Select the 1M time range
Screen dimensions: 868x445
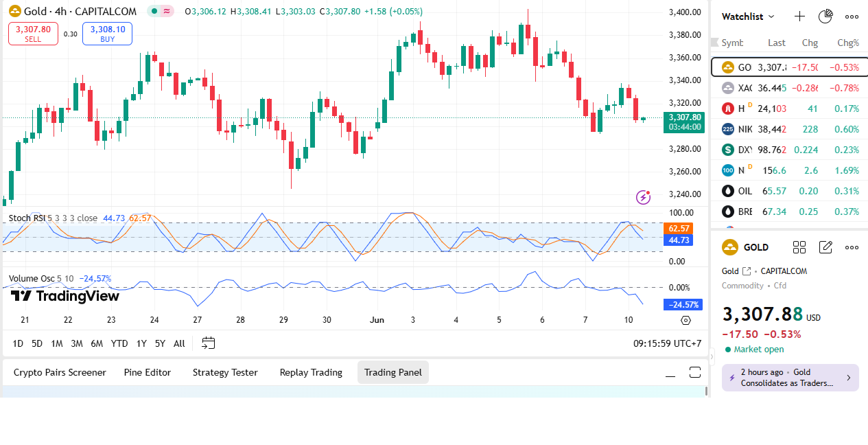tap(57, 343)
